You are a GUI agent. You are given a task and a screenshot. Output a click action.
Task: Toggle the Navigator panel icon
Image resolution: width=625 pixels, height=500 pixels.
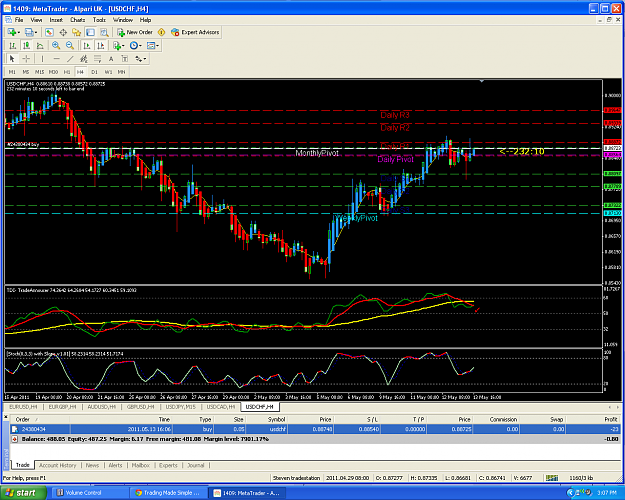(77, 32)
